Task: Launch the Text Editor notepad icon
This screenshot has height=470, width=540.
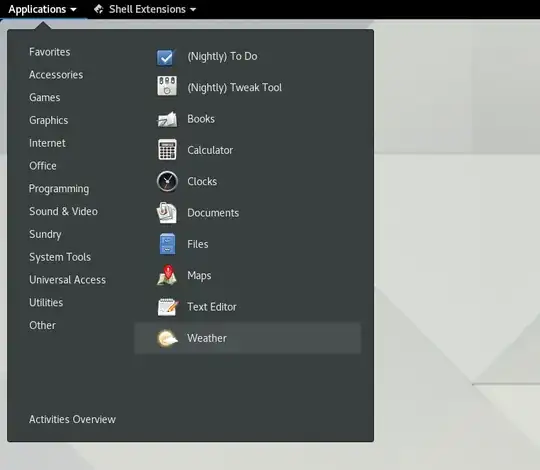Action: pos(168,307)
